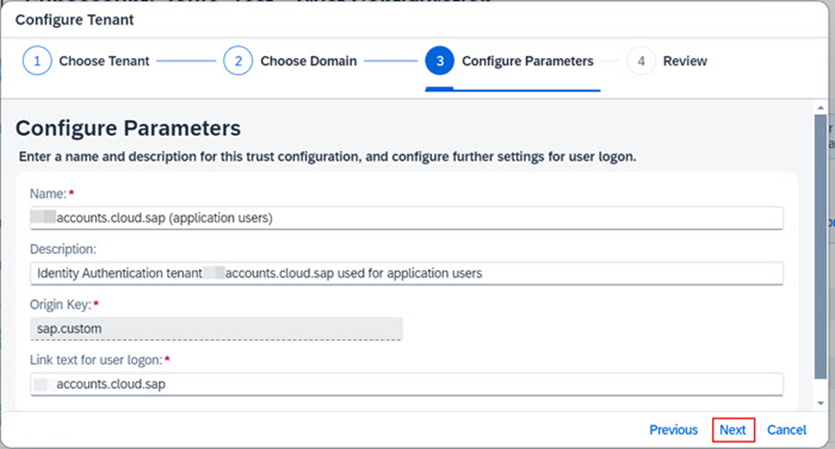
Task: Select the Configure Parameters step label
Action: [x=527, y=61]
